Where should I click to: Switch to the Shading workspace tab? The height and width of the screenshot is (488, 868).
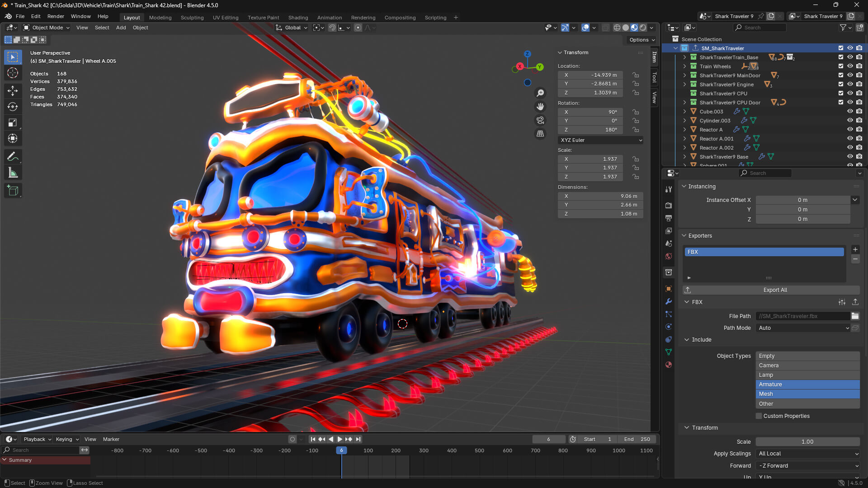pyautogui.click(x=298, y=18)
